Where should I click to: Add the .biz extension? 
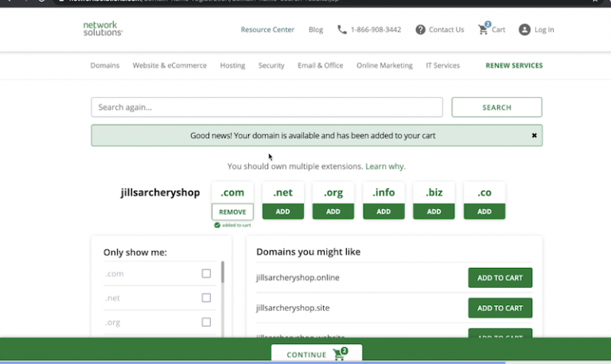[x=434, y=211]
